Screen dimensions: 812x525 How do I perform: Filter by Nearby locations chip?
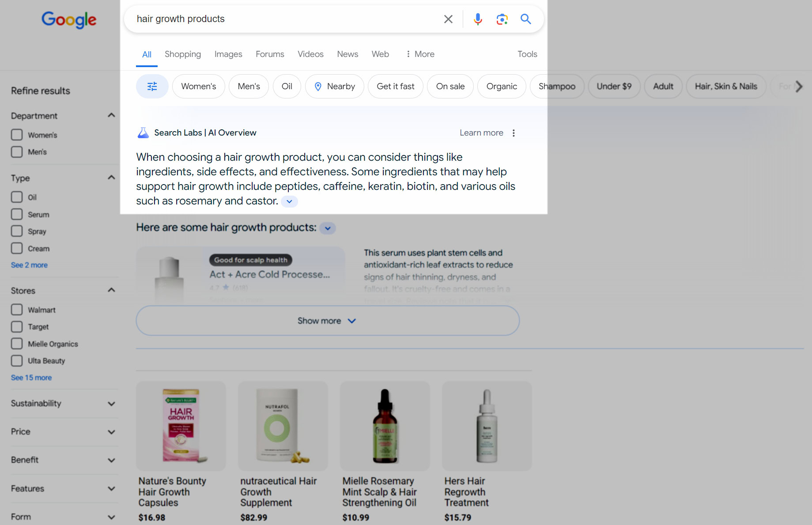334,87
